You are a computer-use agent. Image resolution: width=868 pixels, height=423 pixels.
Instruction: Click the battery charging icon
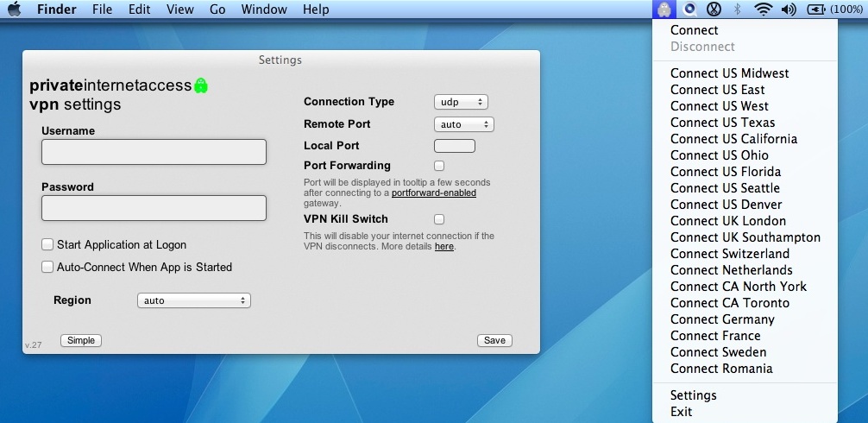pos(815,9)
